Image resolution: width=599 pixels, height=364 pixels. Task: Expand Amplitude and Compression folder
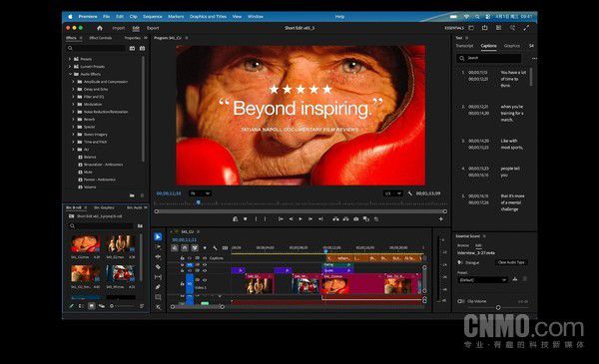tap(73, 82)
